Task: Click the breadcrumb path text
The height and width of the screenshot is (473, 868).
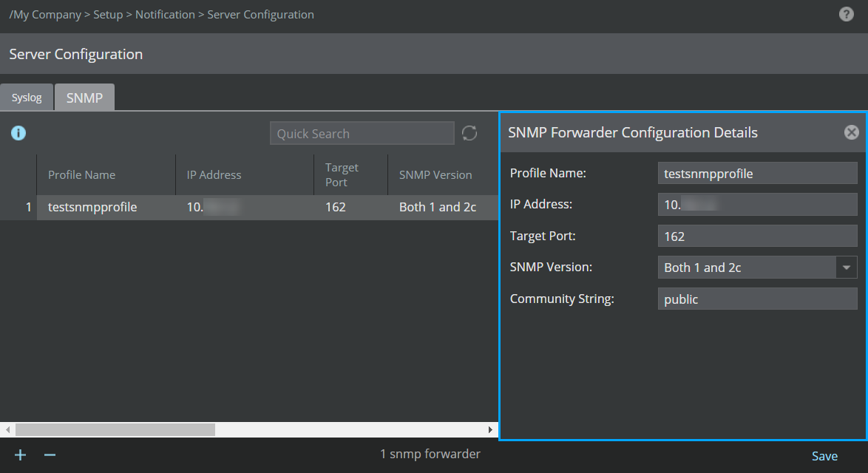Action: [162, 14]
